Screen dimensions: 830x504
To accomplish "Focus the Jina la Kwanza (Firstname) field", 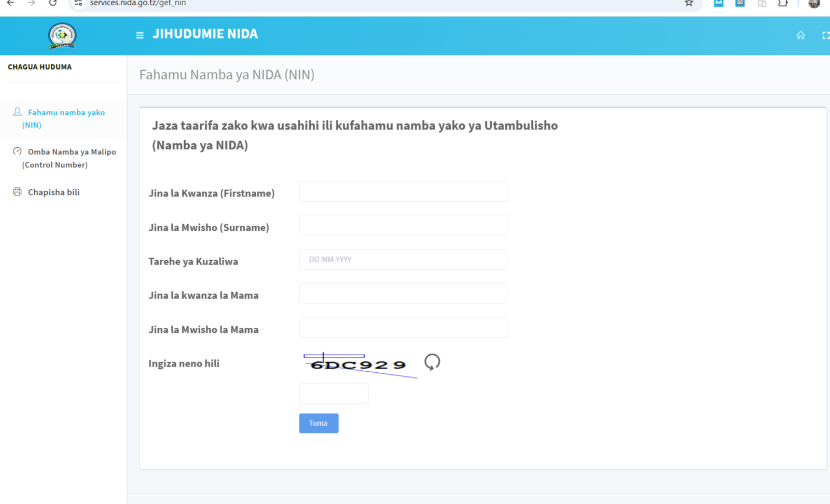I will click(x=403, y=191).
